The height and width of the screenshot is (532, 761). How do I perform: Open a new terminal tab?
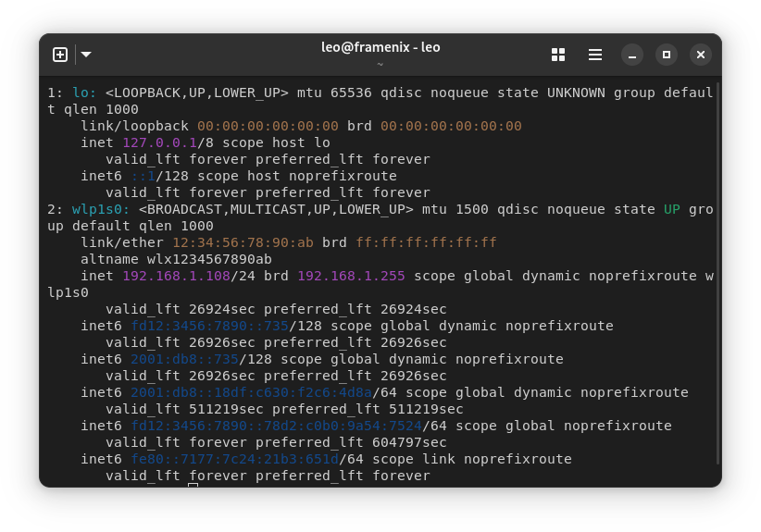[59, 55]
